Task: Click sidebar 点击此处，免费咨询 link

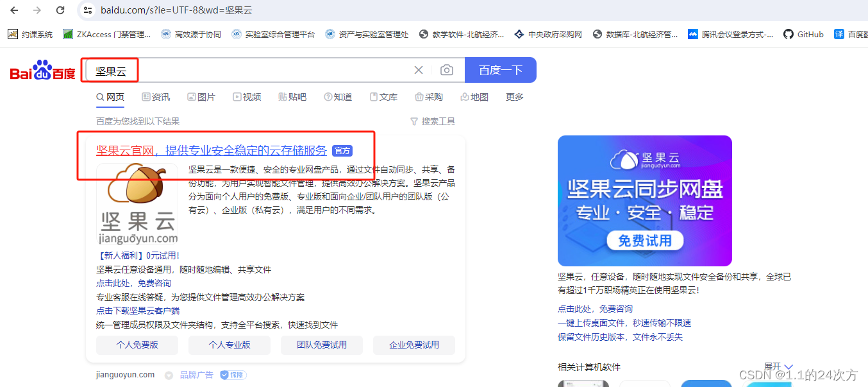Action: click(x=595, y=309)
